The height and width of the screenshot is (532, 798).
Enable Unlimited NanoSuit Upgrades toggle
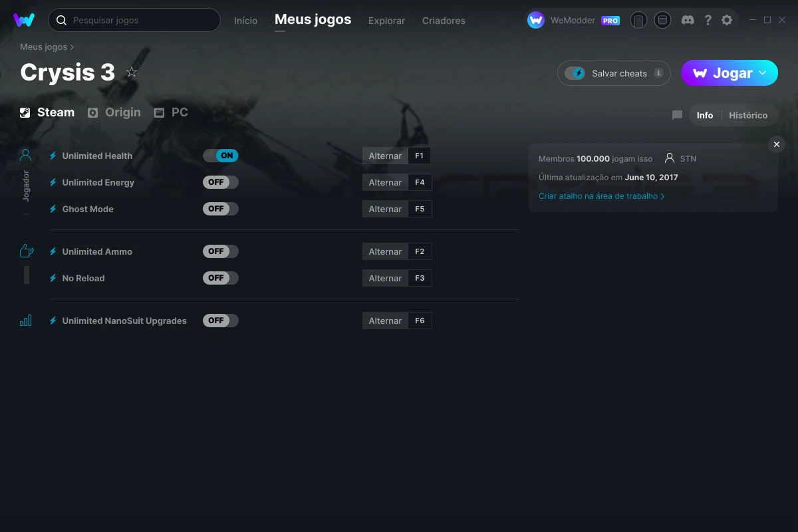click(x=221, y=321)
